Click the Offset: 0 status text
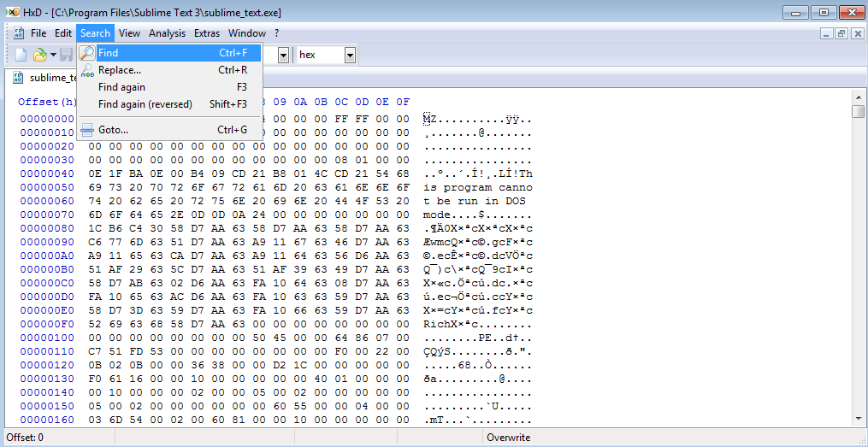 25,438
